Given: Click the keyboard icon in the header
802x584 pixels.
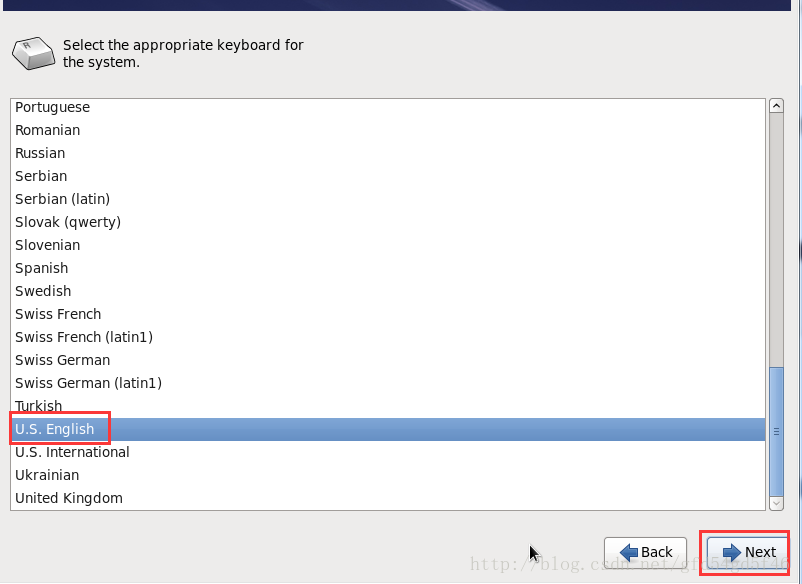Looking at the screenshot, I should (x=31, y=53).
